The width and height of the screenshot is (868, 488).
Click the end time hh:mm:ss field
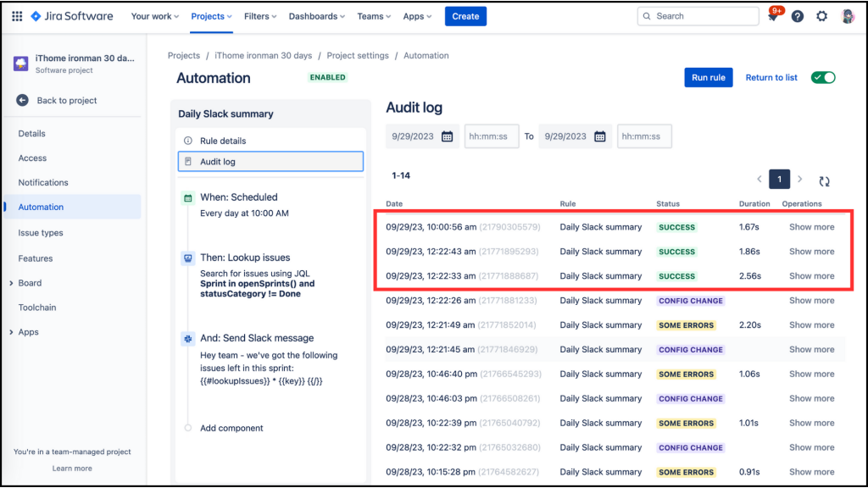644,136
